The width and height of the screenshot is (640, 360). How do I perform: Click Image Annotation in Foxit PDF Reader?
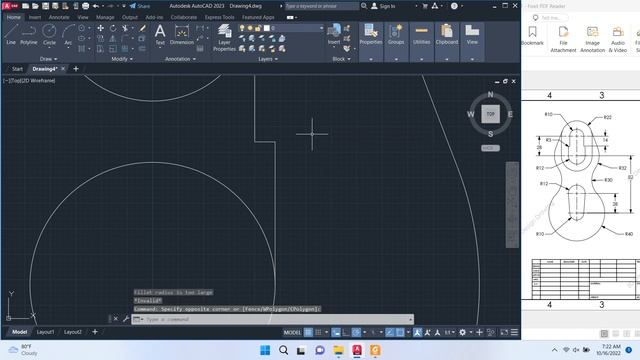click(592, 39)
